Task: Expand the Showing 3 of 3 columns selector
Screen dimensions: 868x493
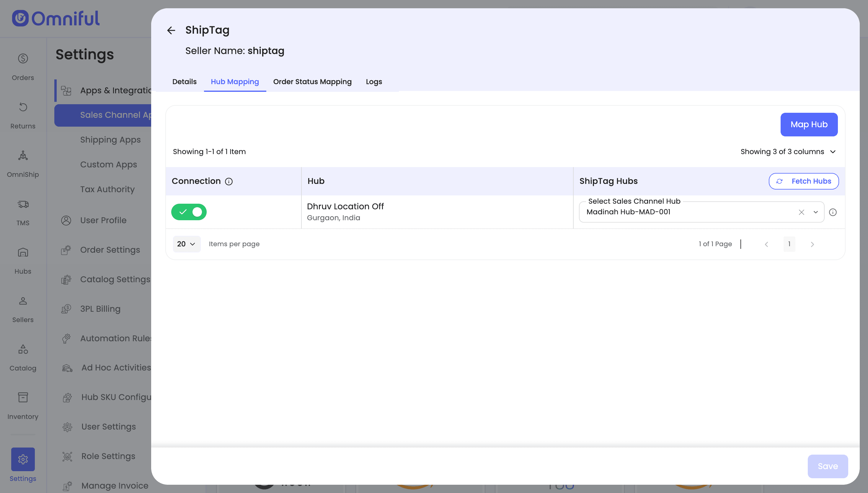Action: [x=788, y=152]
